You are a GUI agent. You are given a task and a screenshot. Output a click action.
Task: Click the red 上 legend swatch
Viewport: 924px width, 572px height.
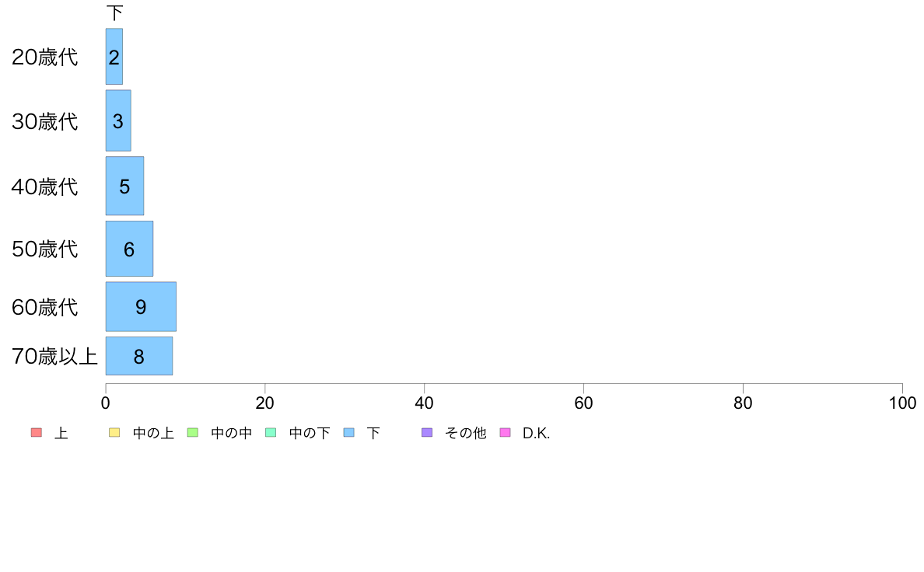pyautogui.click(x=37, y=433)
